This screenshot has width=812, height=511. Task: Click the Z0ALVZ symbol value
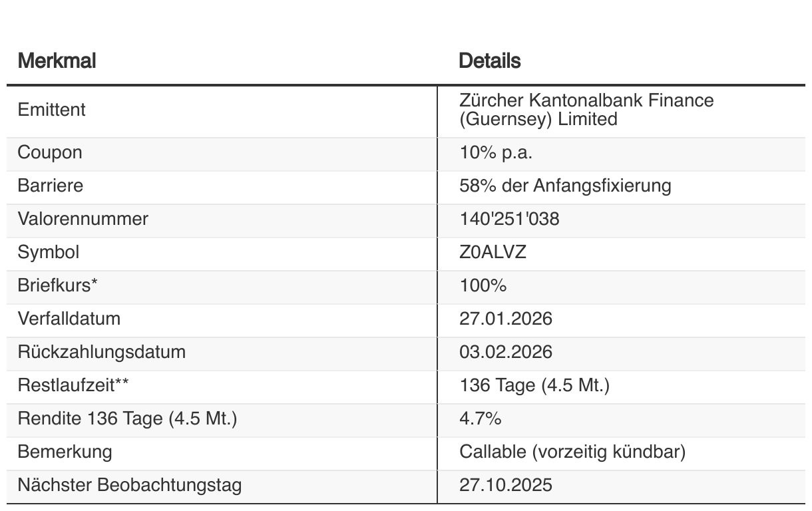click(493, 252)
